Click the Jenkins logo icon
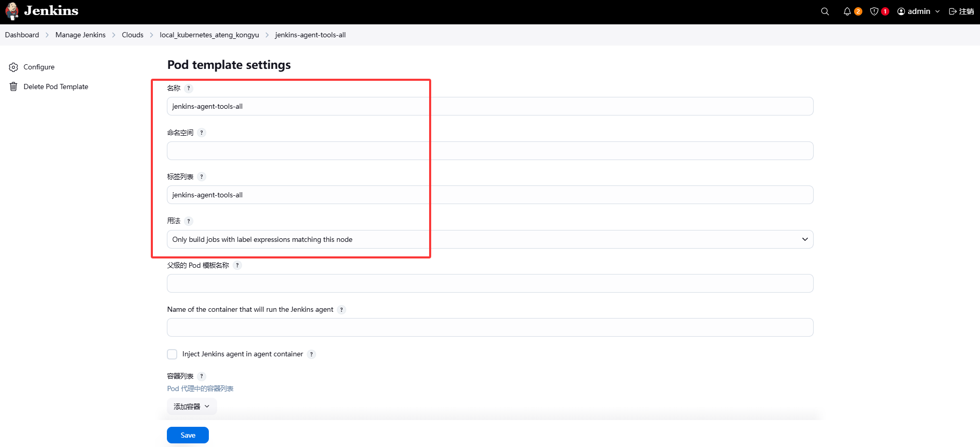The height and width of the screenshot is (447, 980). [x=12, y=11]
